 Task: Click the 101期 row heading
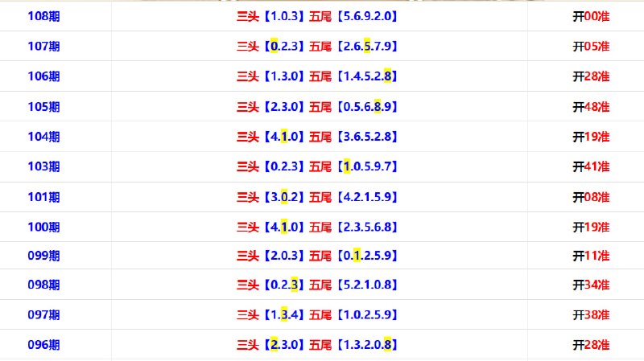[x=43, y=197]
